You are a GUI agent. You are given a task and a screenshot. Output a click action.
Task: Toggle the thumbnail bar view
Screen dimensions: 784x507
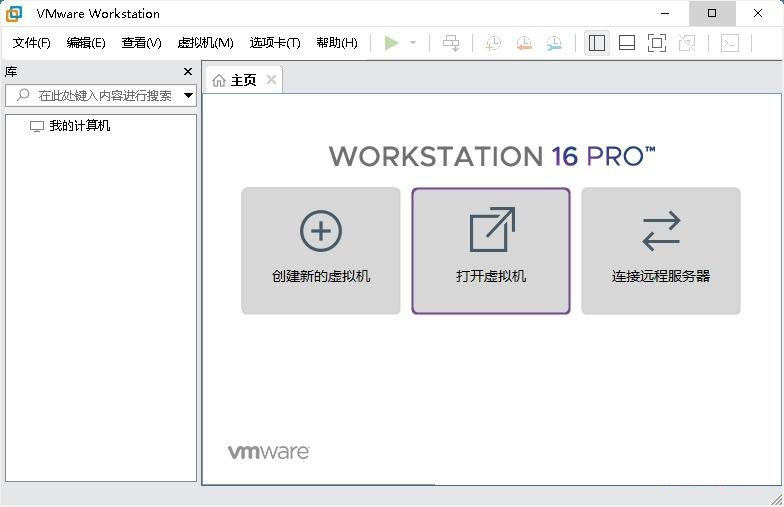click(627, 43)
